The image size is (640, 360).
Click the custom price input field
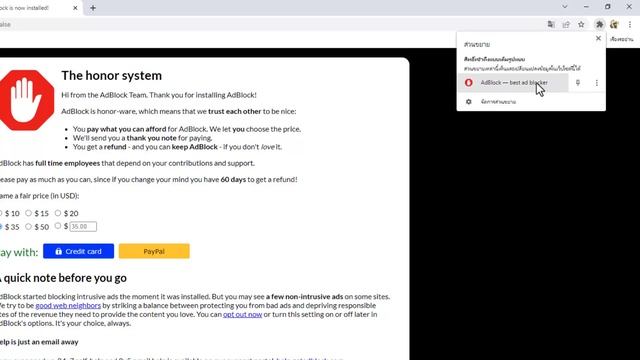(x=83, y=227)
